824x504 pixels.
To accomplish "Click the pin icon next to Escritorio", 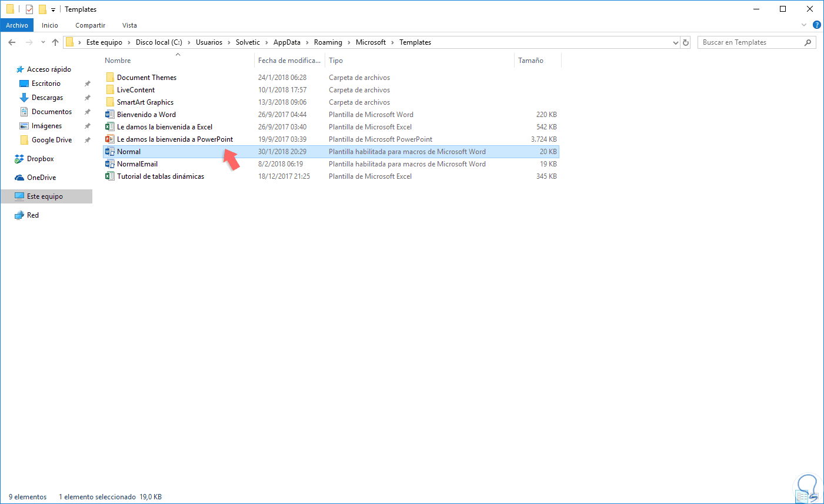I will 88,84.
